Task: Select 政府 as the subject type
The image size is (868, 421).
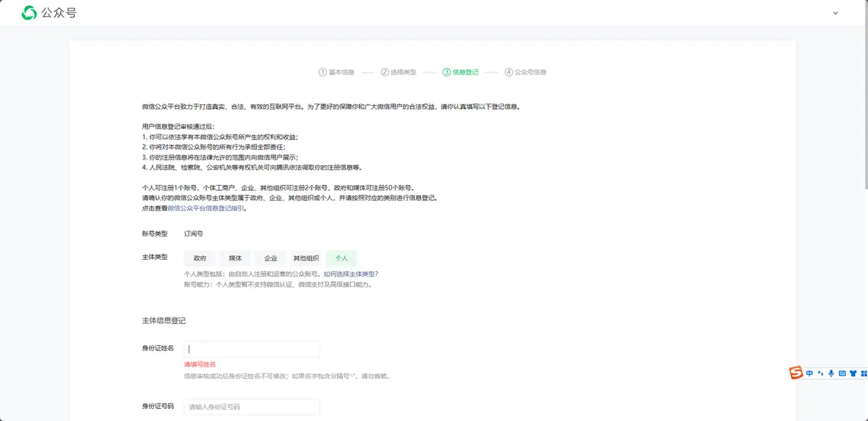Action: tap(200, 258)
